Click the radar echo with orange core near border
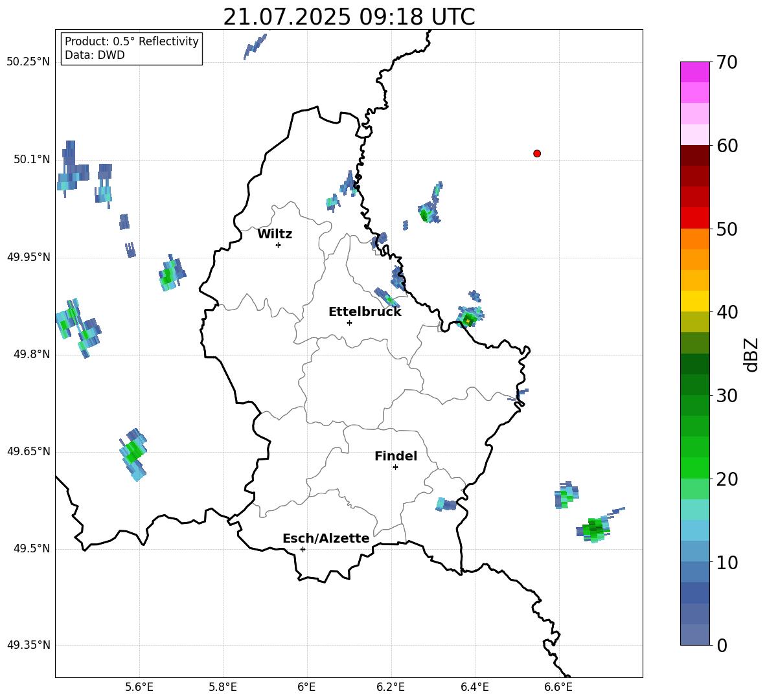This screenshot has width=767, height=700. (469, 317)
